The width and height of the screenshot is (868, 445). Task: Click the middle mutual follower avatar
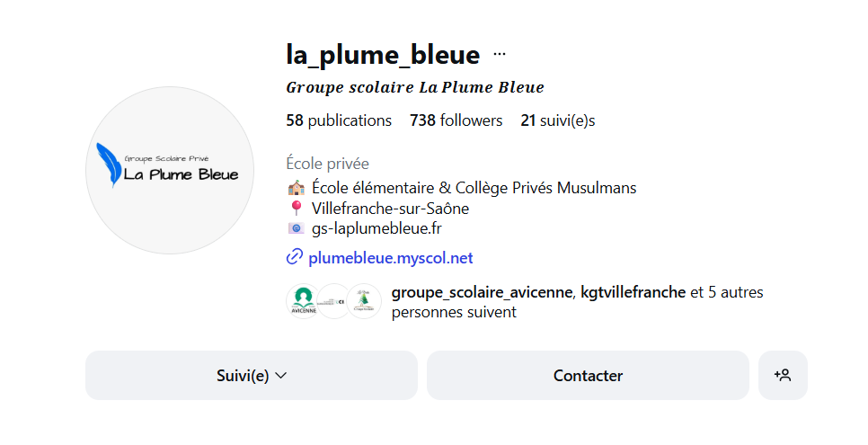(333, 301)
